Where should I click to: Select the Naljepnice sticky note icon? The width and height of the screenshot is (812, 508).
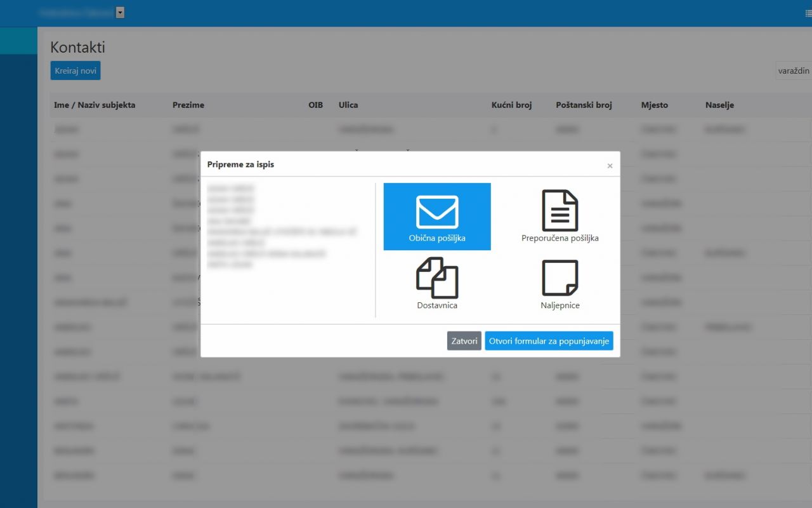[x=560, y=277]
